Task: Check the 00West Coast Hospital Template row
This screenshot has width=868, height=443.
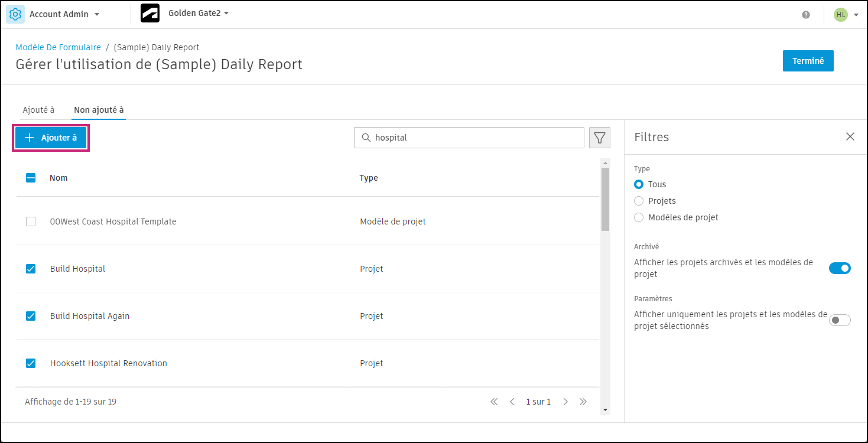Action: pos(31,221)
